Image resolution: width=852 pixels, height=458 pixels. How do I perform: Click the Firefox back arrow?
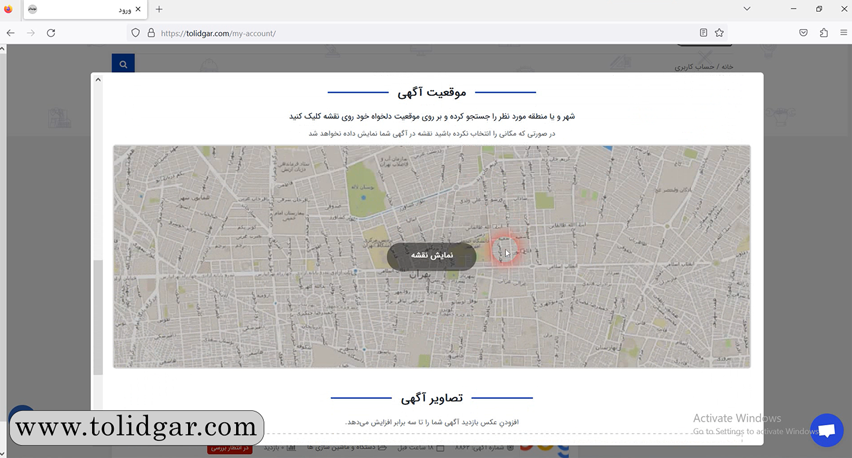[x=10, y=33]
